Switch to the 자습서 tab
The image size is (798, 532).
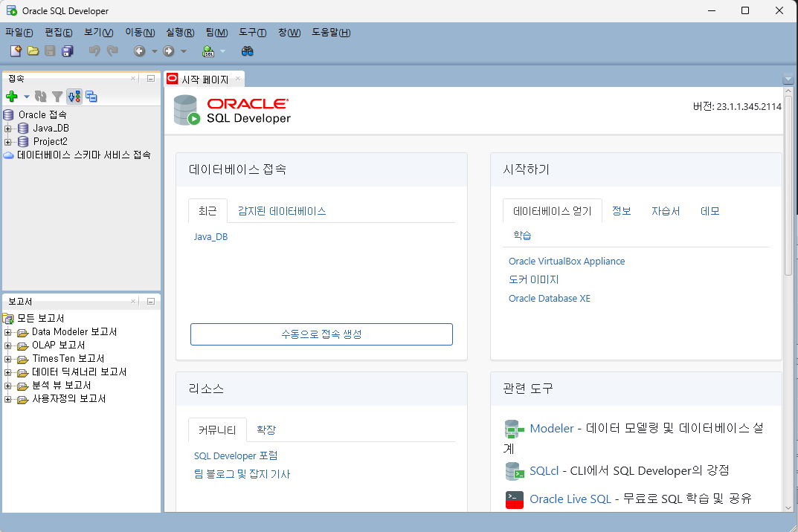pos(666,211)
